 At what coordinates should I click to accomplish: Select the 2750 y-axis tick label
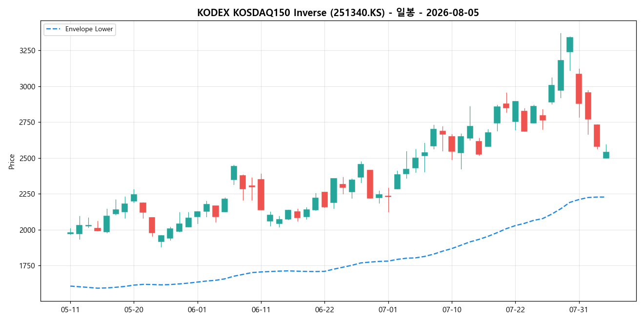(27, 122)
